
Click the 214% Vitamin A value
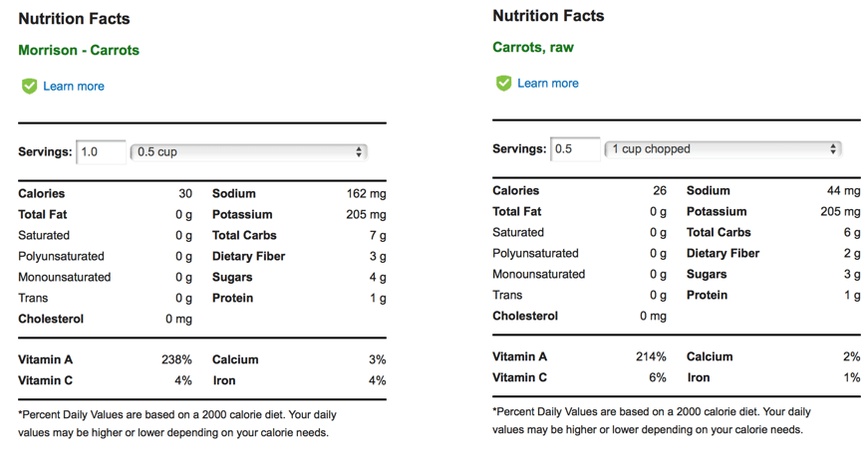[x=651, y=356]
